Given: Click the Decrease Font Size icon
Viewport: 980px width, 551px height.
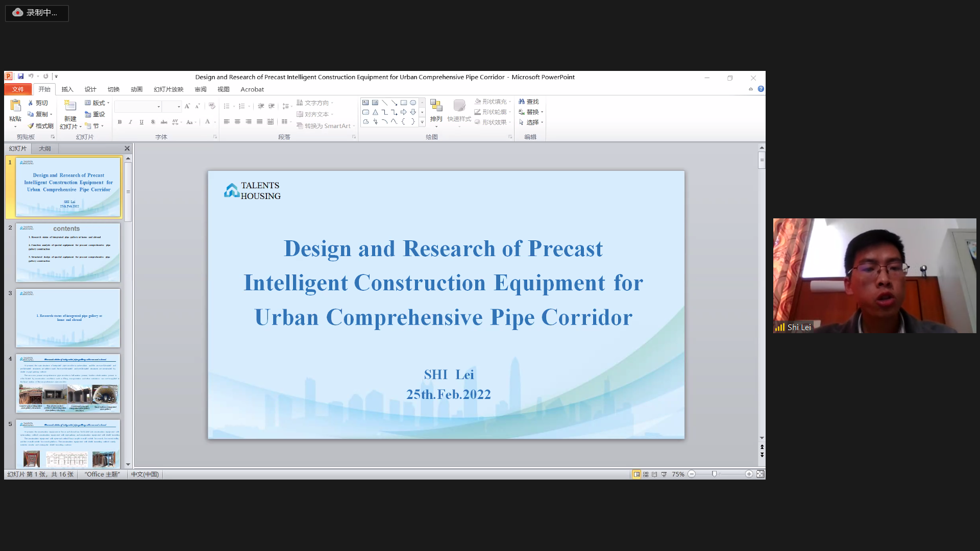Looking at the screenshot, I should click(198, 106).
